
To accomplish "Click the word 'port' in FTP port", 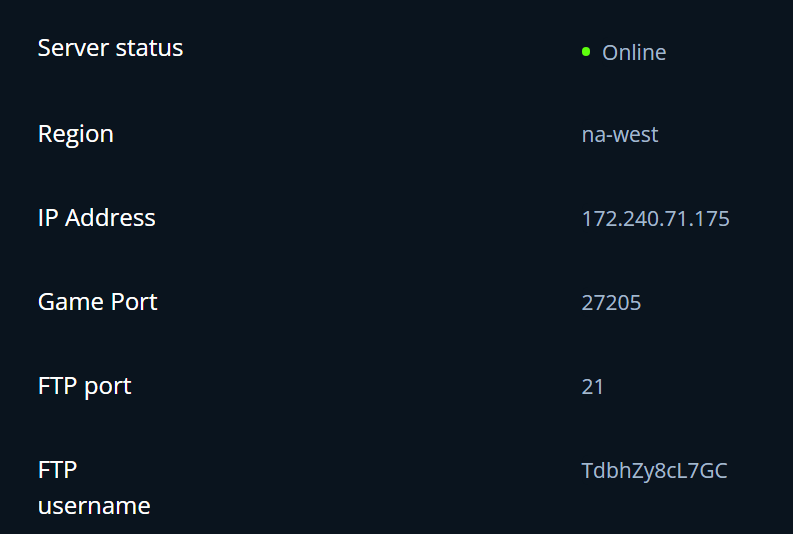I will tap(108, 387).
